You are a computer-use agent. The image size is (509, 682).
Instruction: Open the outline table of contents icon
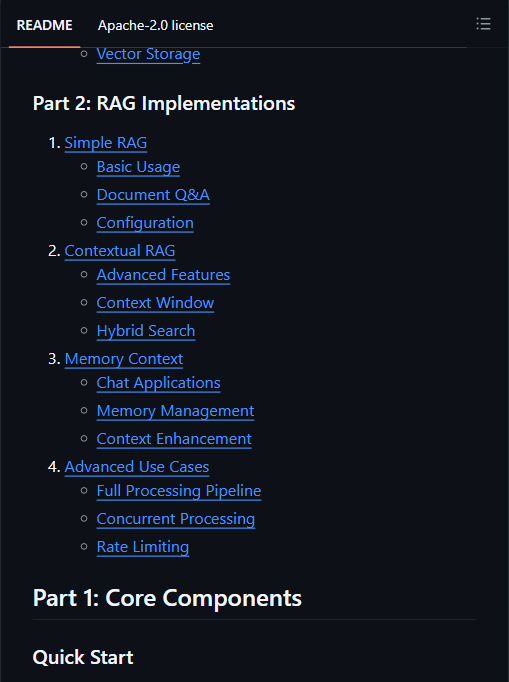483,24
